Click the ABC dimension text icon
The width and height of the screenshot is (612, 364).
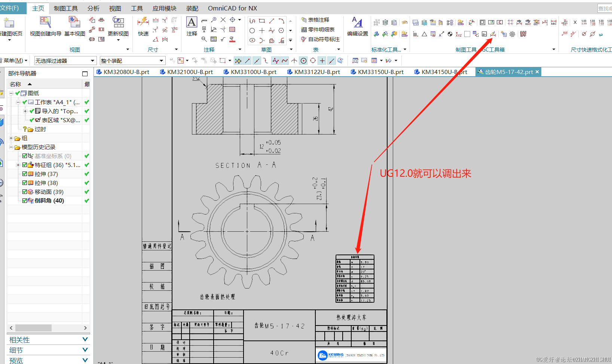point(554,22)
